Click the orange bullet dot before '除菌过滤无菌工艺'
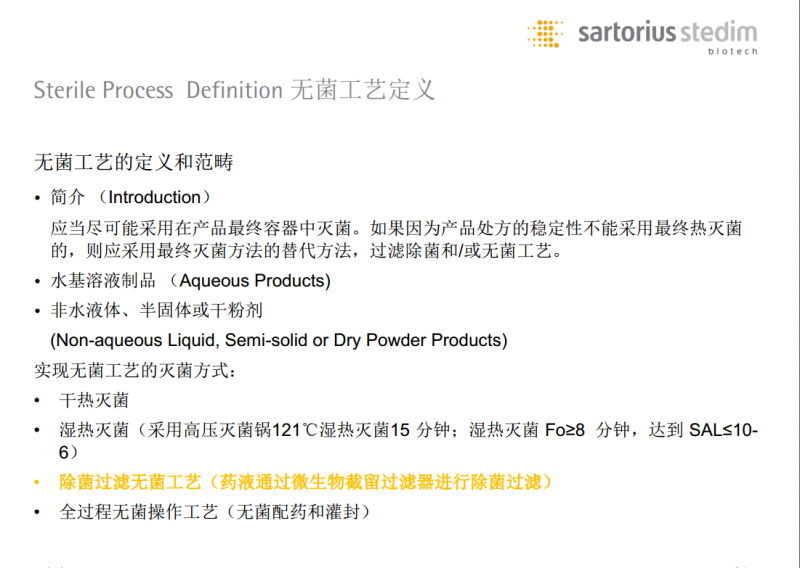Screen dimensions: 800x568 38,482
